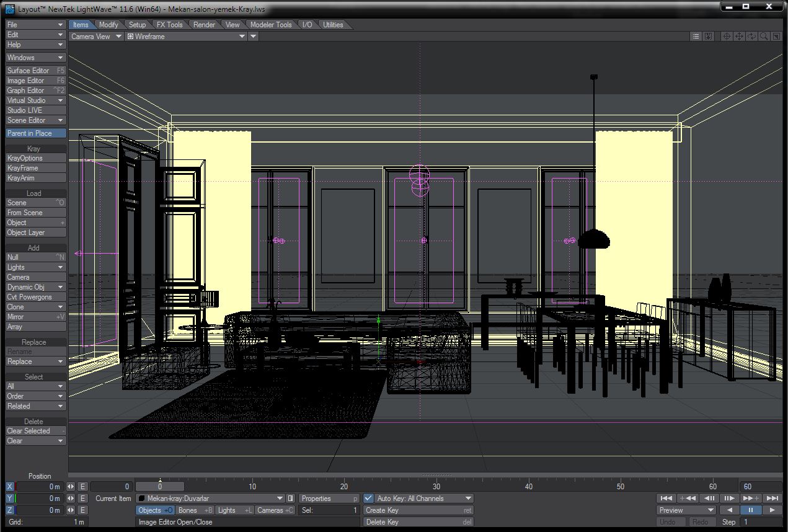Click the viewport center-on-item crosshair icon
The image size is (788, 532).
tap(727, 37)
